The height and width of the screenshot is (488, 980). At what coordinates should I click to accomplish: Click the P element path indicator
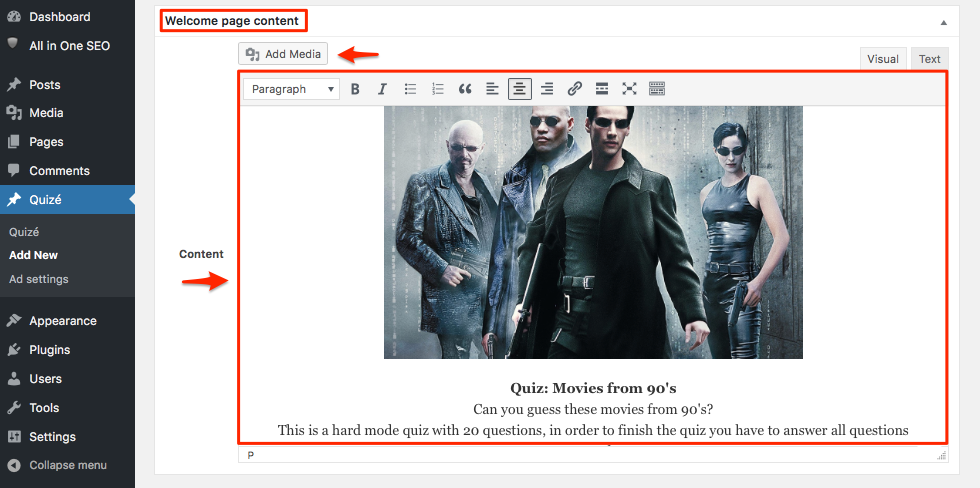[251, 455]
